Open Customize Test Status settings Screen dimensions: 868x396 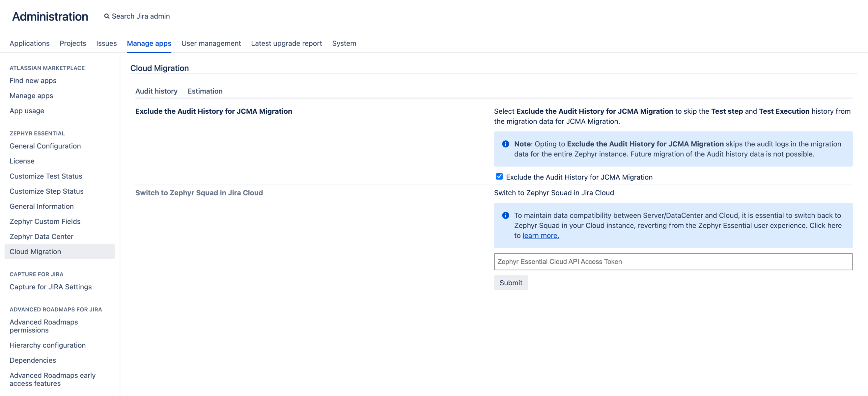coord(46,176)
